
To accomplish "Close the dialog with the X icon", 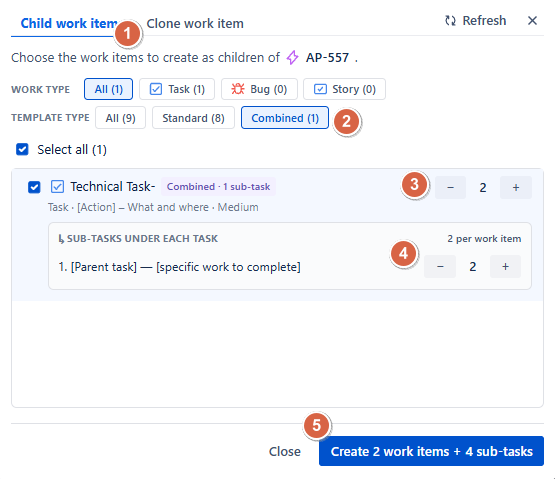I will [532, 21].
